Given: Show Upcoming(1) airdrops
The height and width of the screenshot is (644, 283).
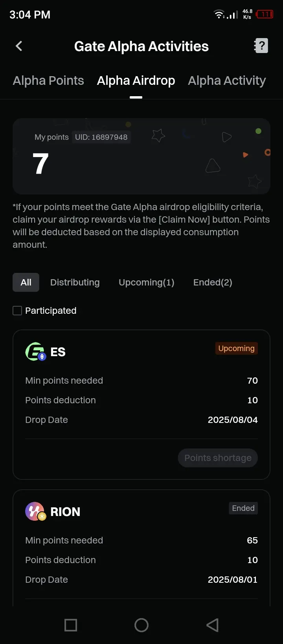Looking at the screenshot, I should (147, 282).
